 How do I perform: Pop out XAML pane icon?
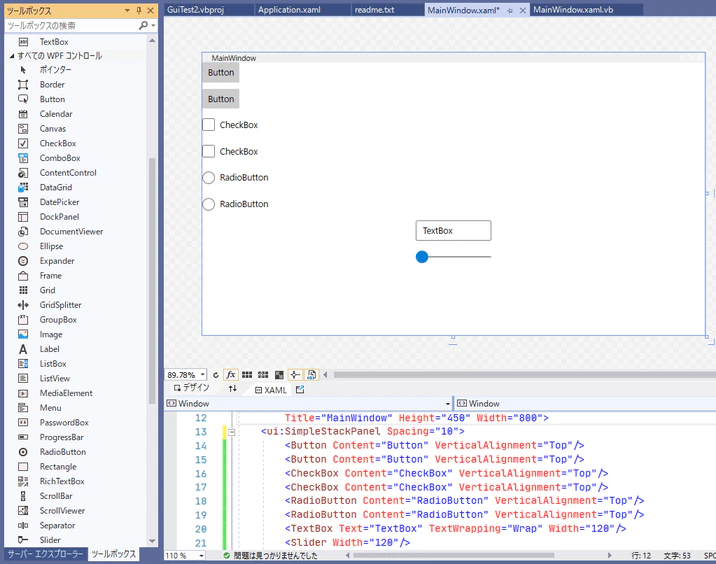pos(300,390)
